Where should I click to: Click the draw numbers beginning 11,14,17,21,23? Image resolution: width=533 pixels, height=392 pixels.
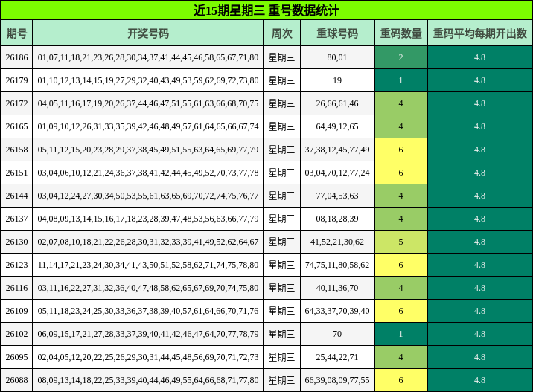[148, 265]
